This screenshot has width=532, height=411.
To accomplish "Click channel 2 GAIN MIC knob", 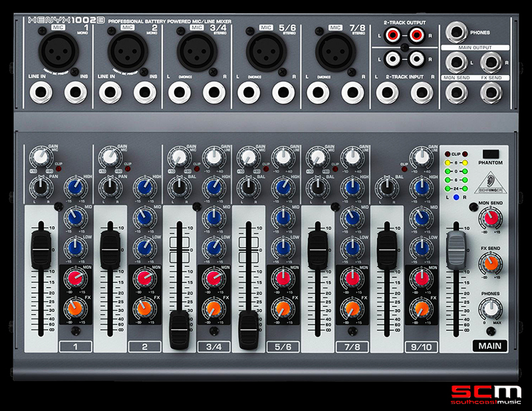I will (x=110, y=157).
